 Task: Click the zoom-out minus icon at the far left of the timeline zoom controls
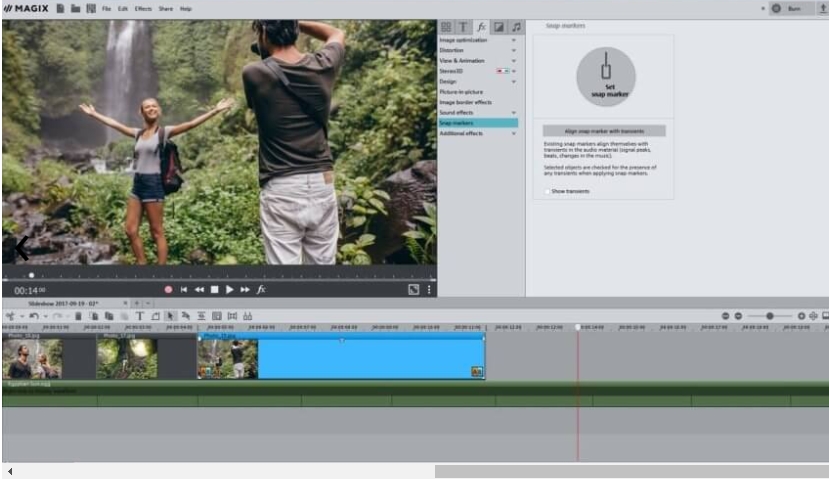pyautogui.click(x=725, y=316)
